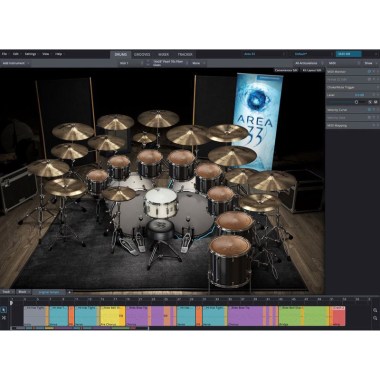Click the large floor tom in front

pos(230,261)
